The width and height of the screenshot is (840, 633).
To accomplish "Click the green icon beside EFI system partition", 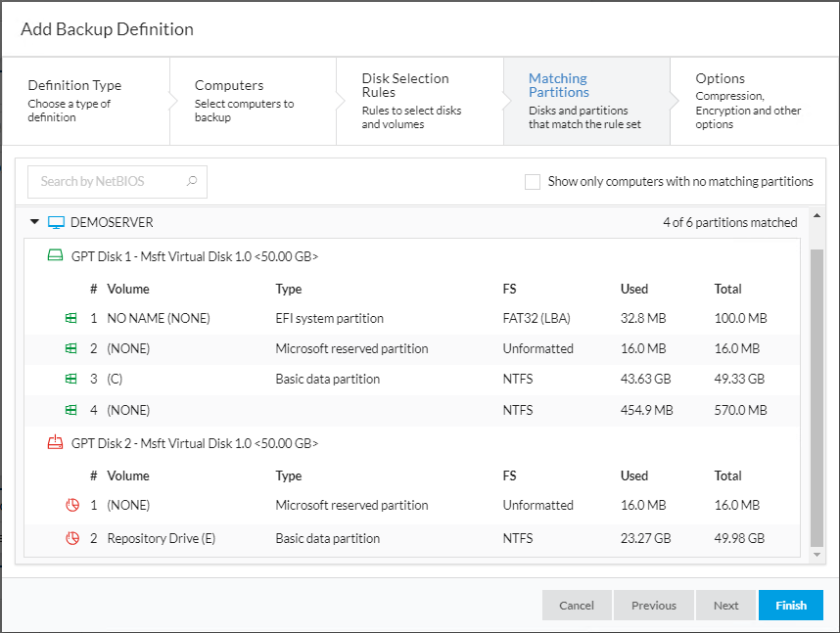I will [x=70, y=318].
